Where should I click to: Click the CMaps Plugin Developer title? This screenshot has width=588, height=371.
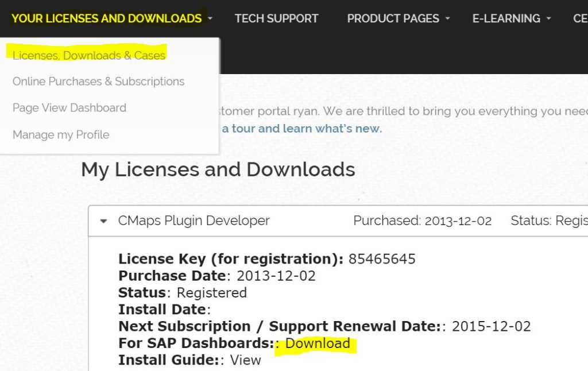pos(194,221)
